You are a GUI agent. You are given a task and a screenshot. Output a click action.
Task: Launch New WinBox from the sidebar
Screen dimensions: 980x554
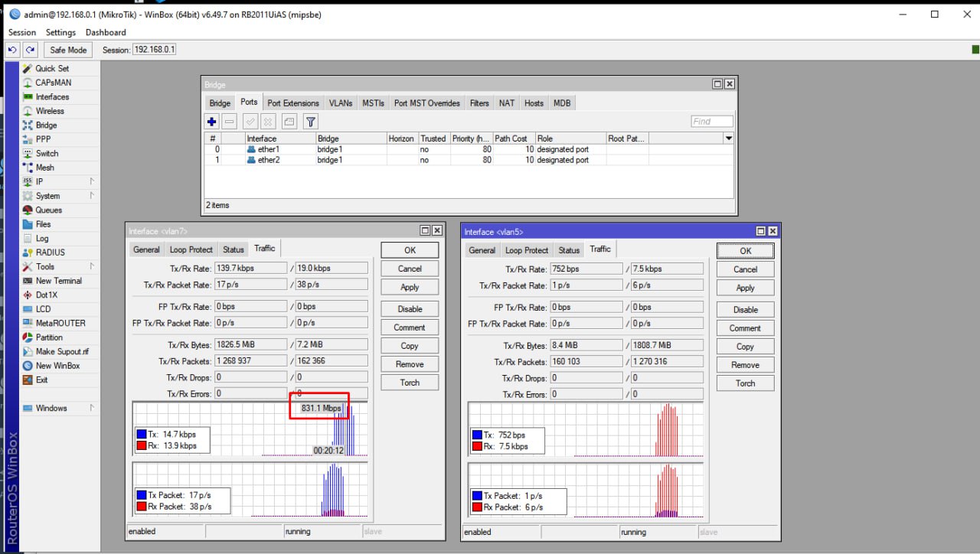57,366
